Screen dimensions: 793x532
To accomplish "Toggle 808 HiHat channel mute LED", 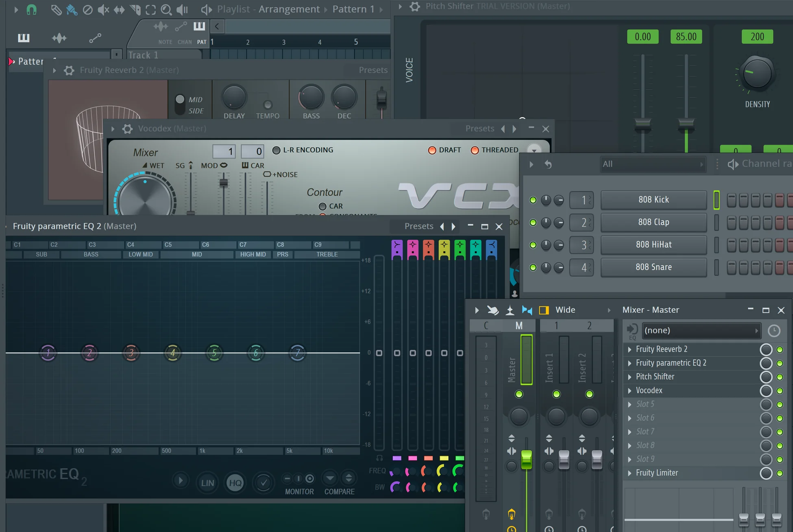I will [533, 245].
